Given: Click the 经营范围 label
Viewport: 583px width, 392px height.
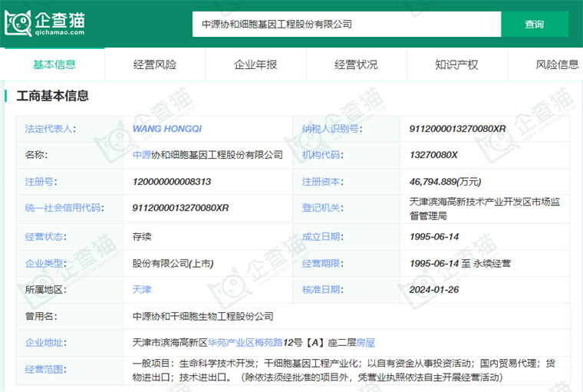Looking at the screenshot, I should (45, 369).
